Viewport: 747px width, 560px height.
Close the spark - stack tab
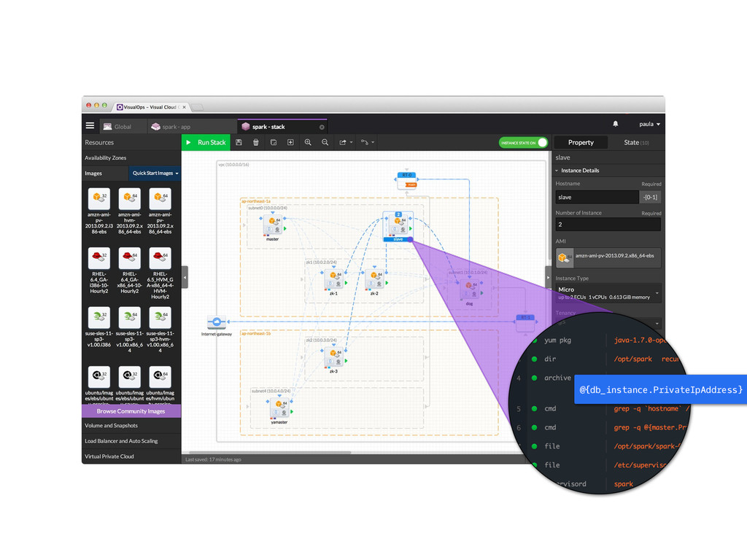(x=322, y=127)
